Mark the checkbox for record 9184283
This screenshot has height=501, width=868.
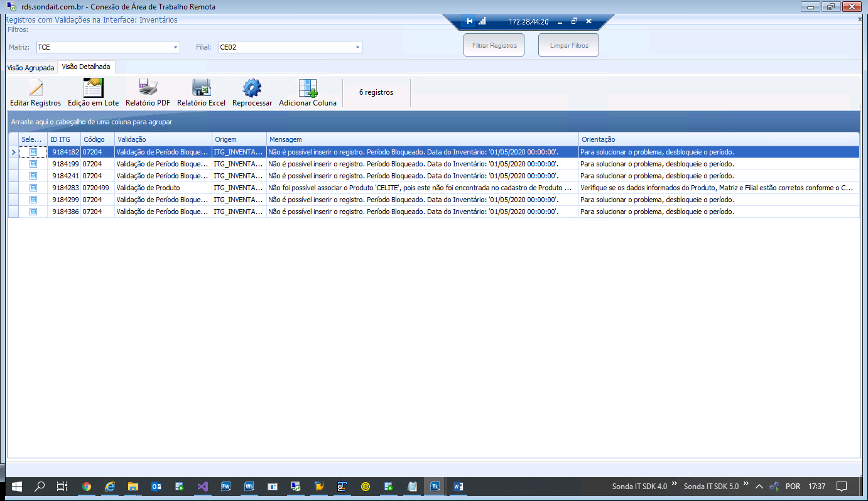pos(33,188)
